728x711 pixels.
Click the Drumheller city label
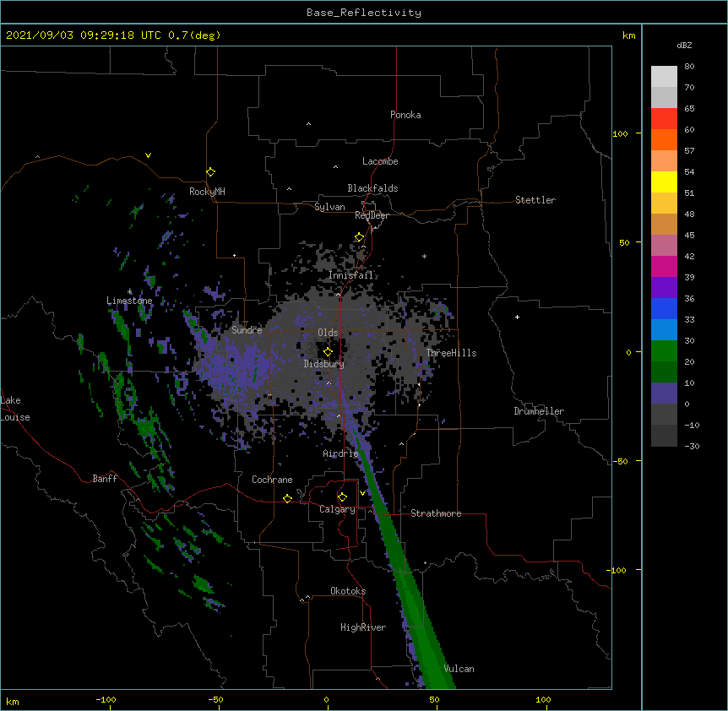[x=539, y=411]
